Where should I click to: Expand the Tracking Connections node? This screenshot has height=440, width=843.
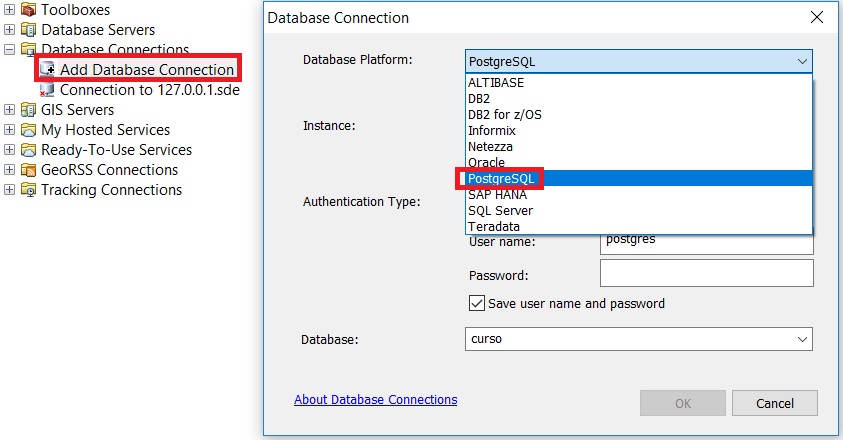(x=9, y=190)
